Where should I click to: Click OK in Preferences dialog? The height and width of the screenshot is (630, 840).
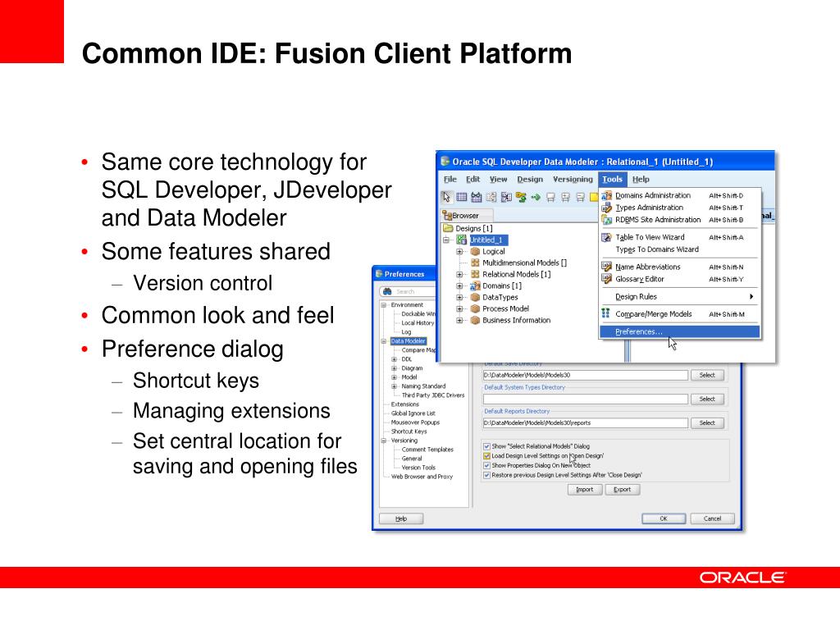pos(664,518)
